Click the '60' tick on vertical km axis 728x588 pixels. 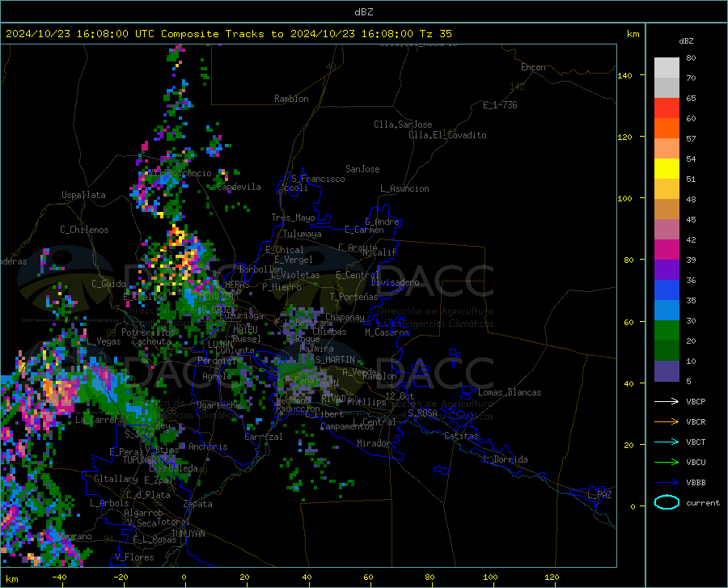[x=629, y=322]
